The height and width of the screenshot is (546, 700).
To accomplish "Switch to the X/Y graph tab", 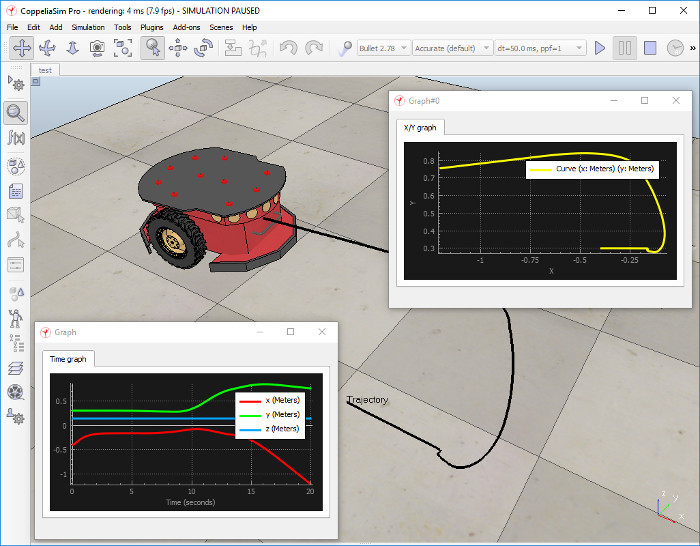I will (420, 128).
